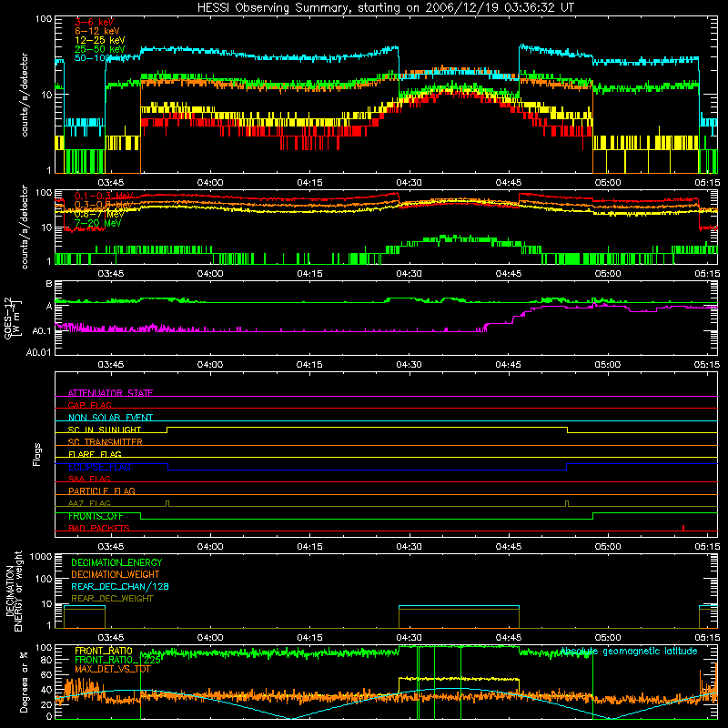Select the ATTENUATOR_STATE flag label
The image size is (728, 728).
[x=110, y=393]
